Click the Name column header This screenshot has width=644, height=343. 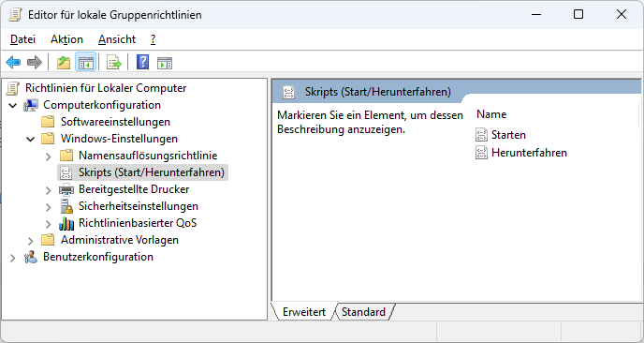[491, 114]
